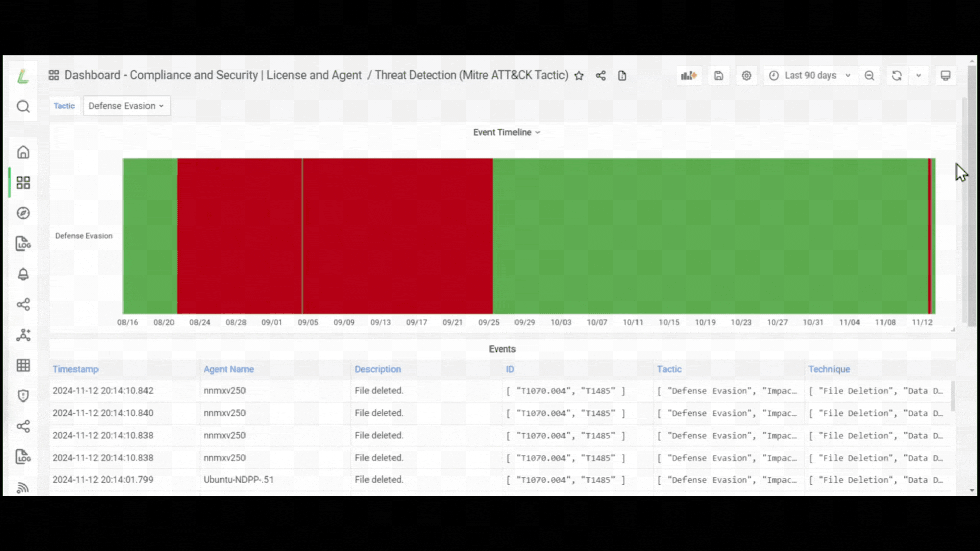The width and height of the screenshot is (980, 551).
Task: Sort by the Tactic column header
Action: tap(669, 369)
